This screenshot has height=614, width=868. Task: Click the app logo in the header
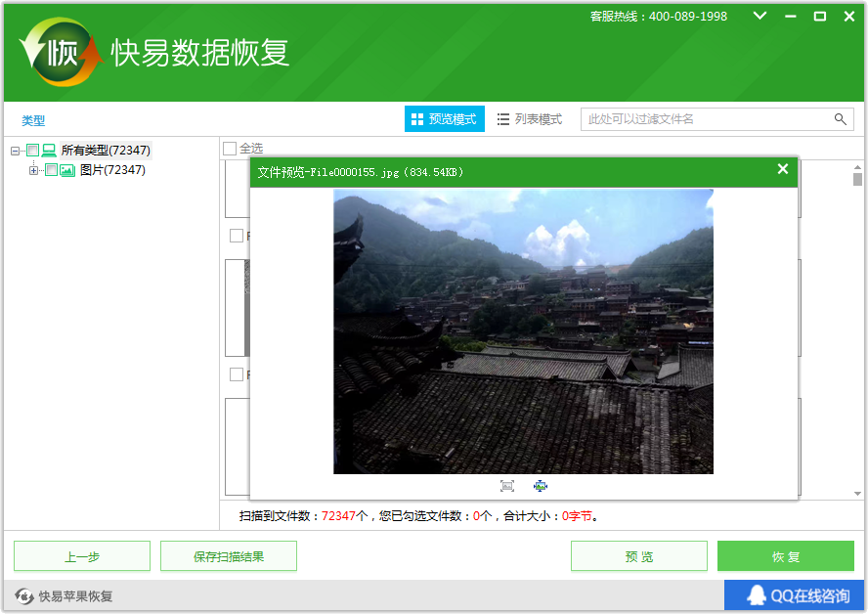(61, 52)
